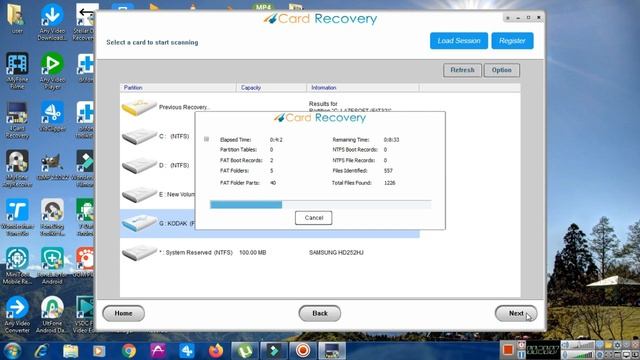
Task: Switch to uTorrent in the taskbar
Action: point(245,351)
